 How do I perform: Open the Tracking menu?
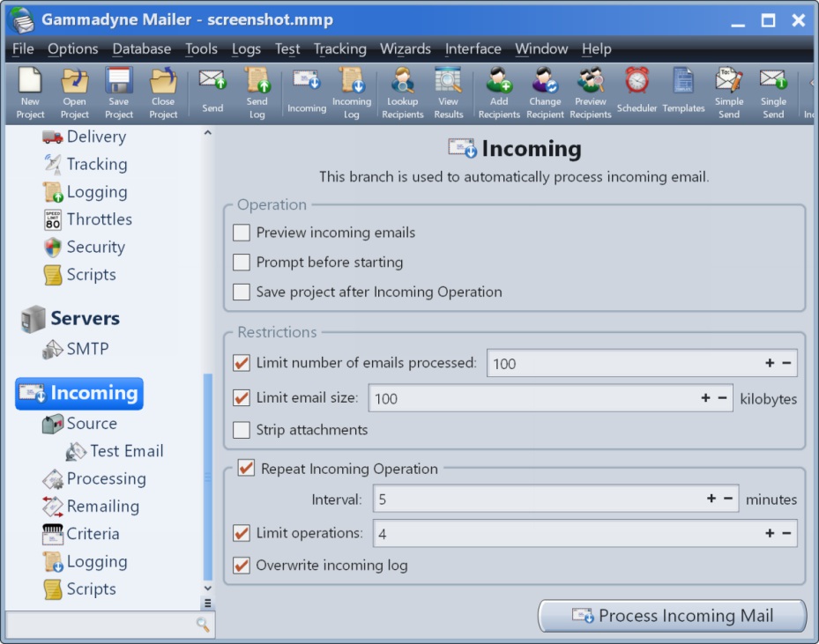click(x=340, y=49)
